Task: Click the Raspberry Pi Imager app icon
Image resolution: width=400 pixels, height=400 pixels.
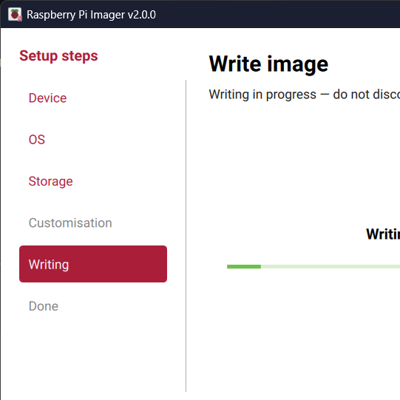Action: [x=15, y=15]
